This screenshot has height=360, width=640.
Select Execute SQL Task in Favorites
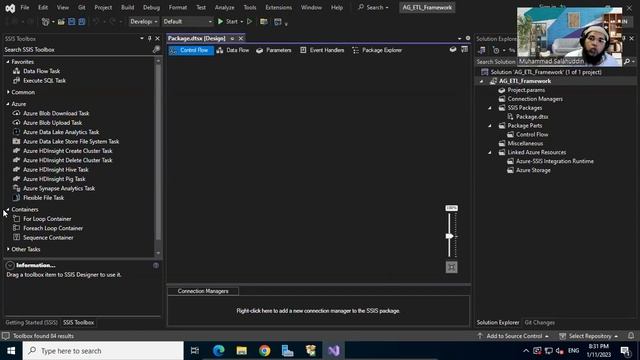click(44, 80)
